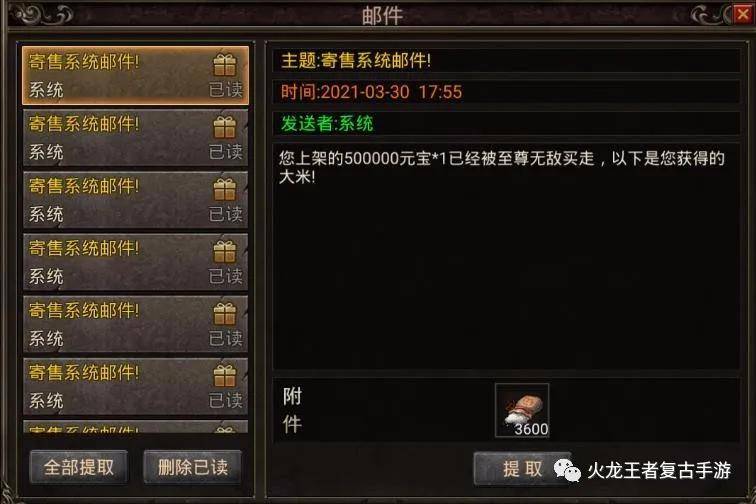The width and height of the screenshot is (756, 504).
Task: Click the gift icon on sixth mail
Action: point(225,376)
